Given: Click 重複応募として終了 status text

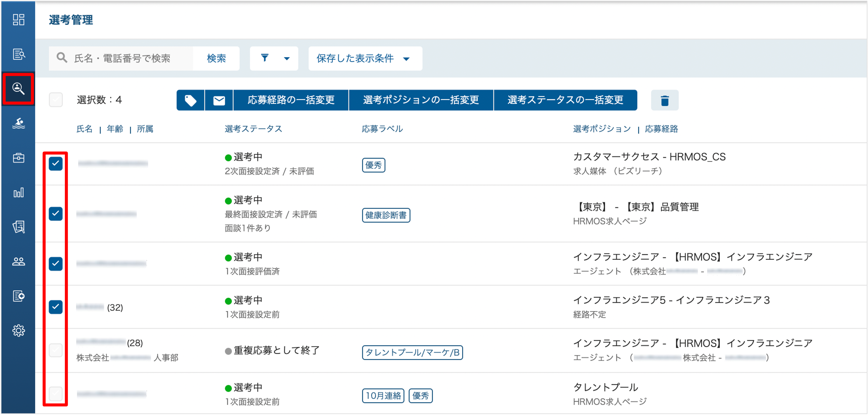Looking at the screenshot, I should pyautogui.click(x=276, y=351).
